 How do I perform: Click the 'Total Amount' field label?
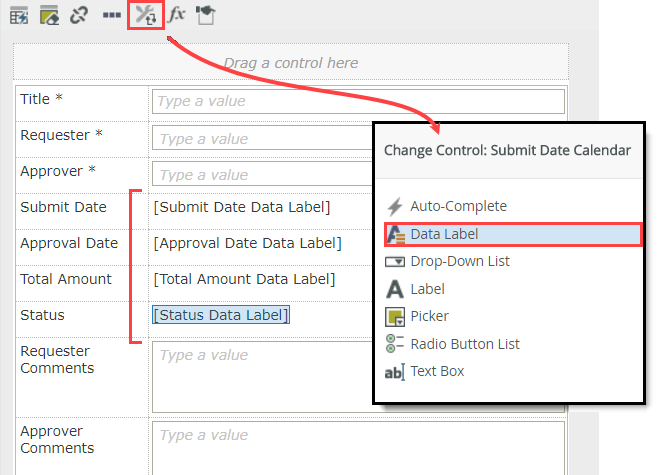(66, 279)
